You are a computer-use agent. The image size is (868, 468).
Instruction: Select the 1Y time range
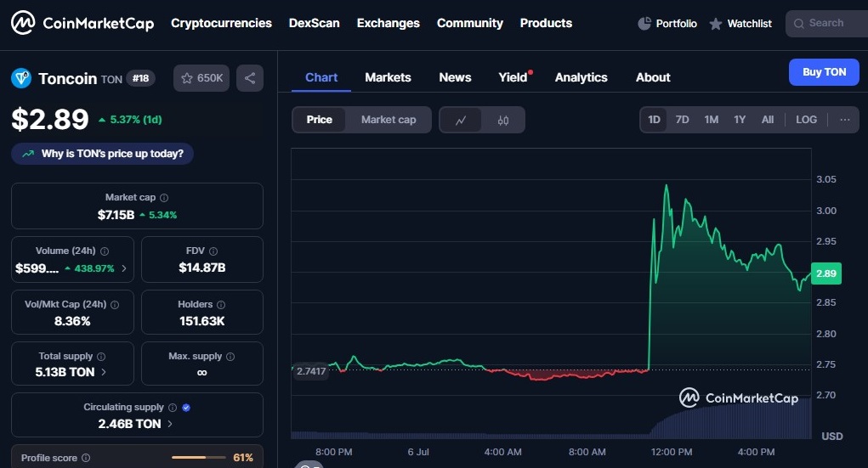point(740,120)
